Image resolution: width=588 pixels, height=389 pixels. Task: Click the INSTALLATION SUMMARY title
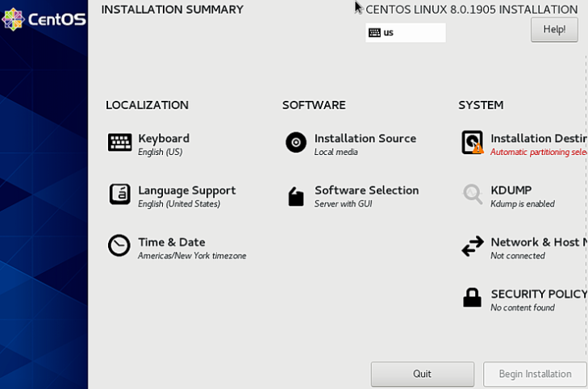[x=172, y=10]
